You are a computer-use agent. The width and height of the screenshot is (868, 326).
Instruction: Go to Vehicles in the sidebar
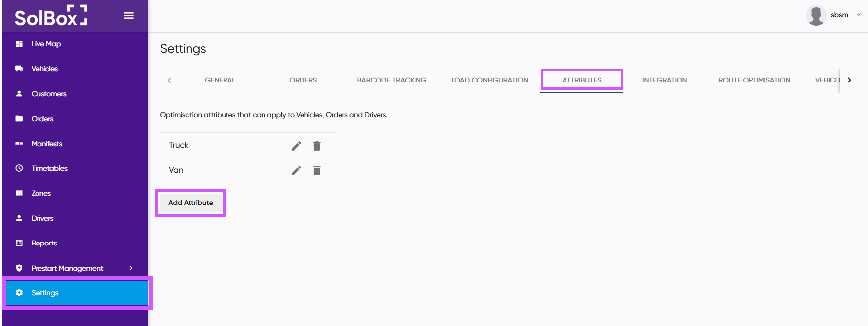[x=44, y=69]
